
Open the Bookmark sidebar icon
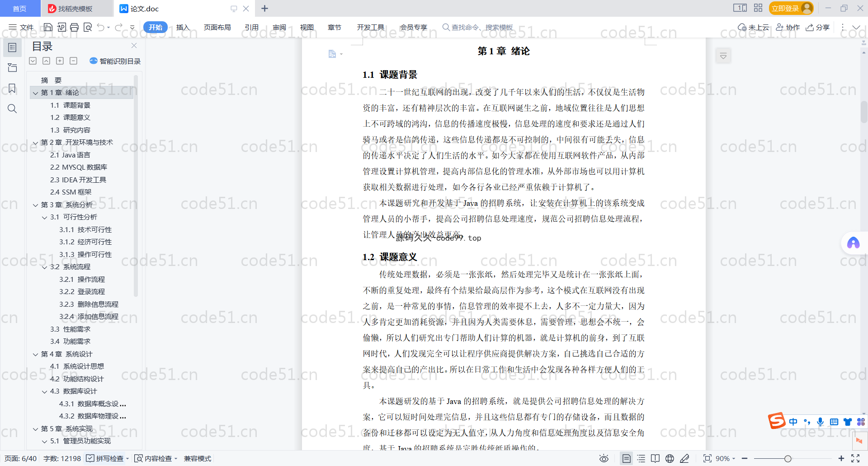12,88
